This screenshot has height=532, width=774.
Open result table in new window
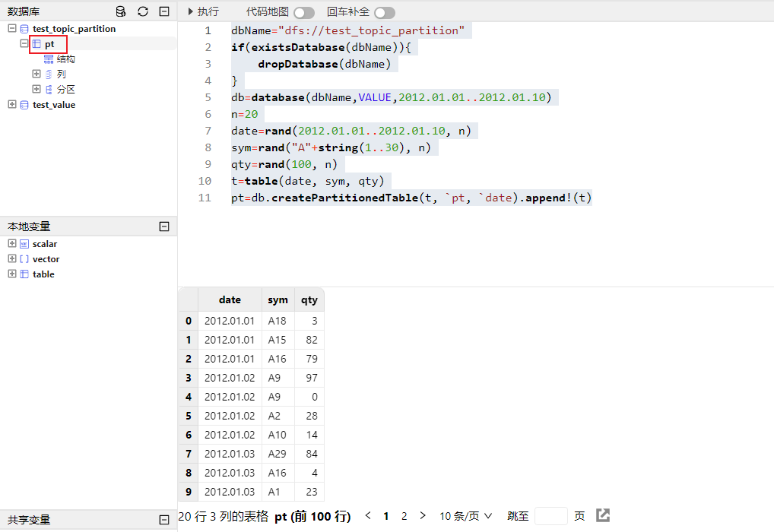tap(603, 515)
